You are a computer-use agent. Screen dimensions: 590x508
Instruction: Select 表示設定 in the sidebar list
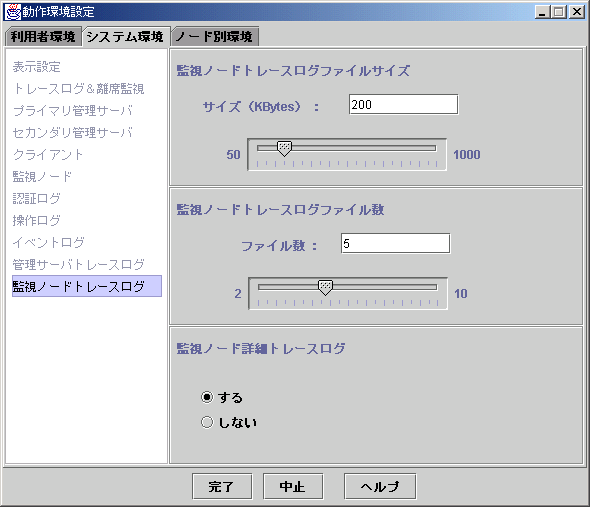(x=37, y=67)
